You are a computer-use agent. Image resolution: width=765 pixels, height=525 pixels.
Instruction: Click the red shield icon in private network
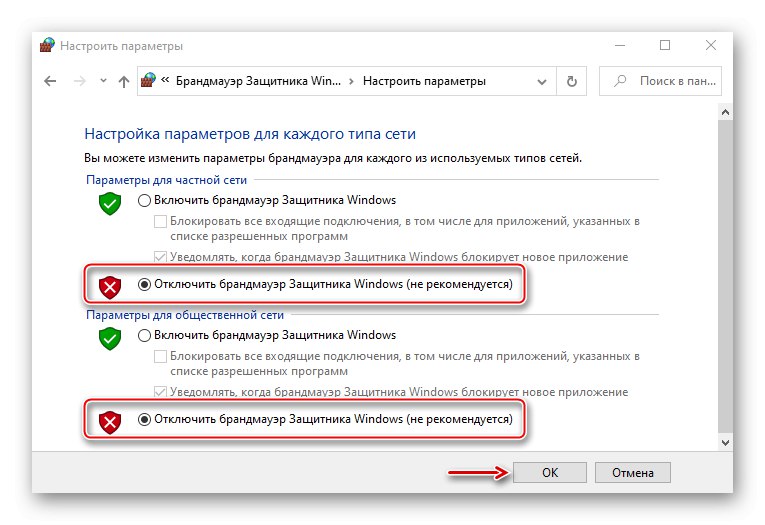click(110, 287)
